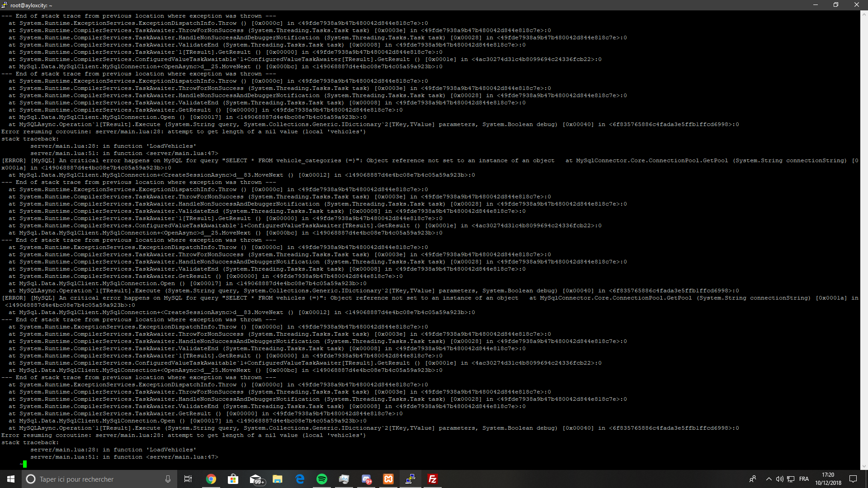Click the last "in function 'LoadVehicles'" line
The image size is (868, 488).
(x=113, y=450)
